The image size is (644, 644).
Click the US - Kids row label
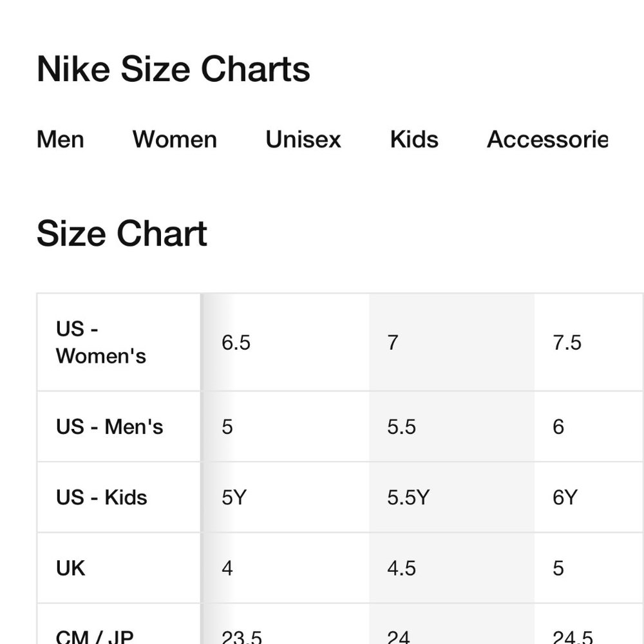tap(102, 497)
